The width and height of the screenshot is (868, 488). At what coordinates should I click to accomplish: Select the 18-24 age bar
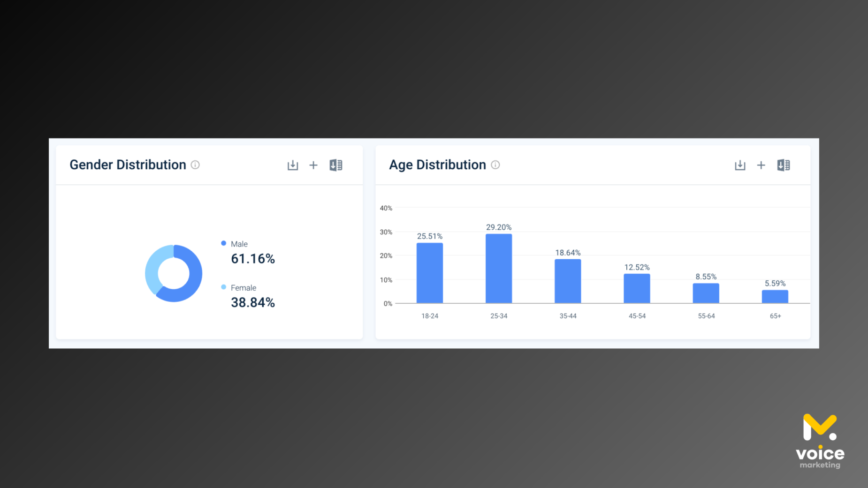pos(429,273)
